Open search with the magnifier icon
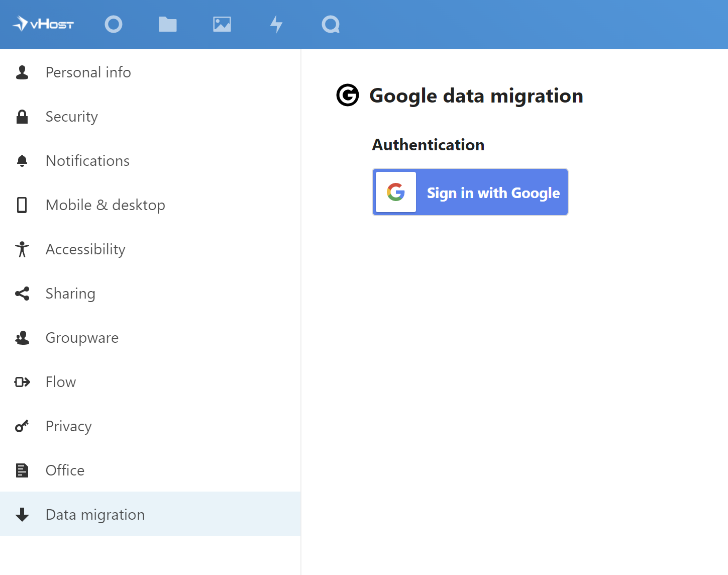The image size is (728, 575). (330, 24)
